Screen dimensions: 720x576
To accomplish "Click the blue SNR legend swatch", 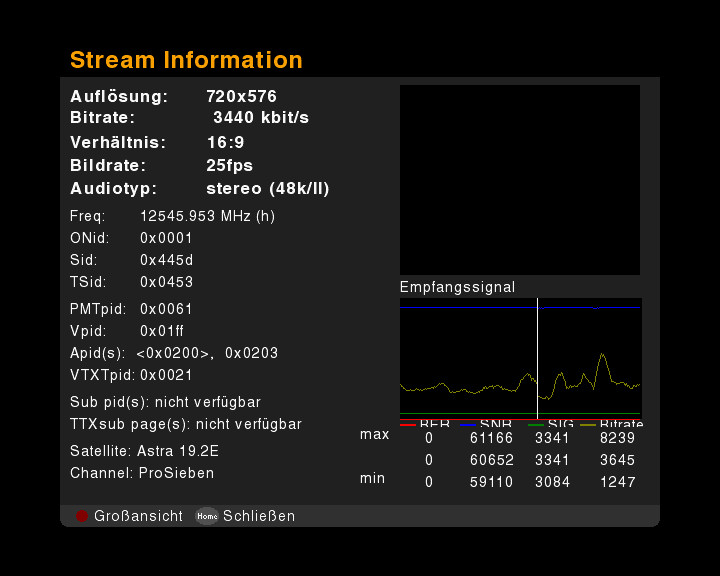I will pos(467,425).
